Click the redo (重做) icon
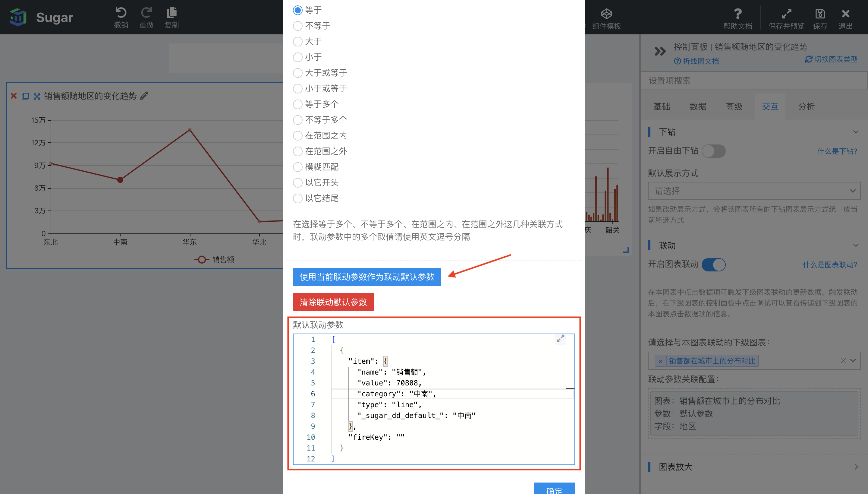Screen dimensions: 868x494 click(147, 11)
